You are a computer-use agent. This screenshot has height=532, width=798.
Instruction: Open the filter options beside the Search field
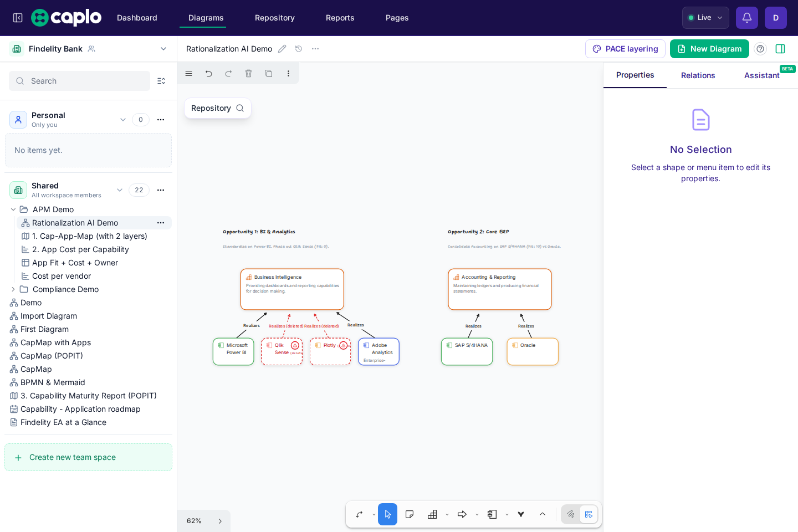161,81
